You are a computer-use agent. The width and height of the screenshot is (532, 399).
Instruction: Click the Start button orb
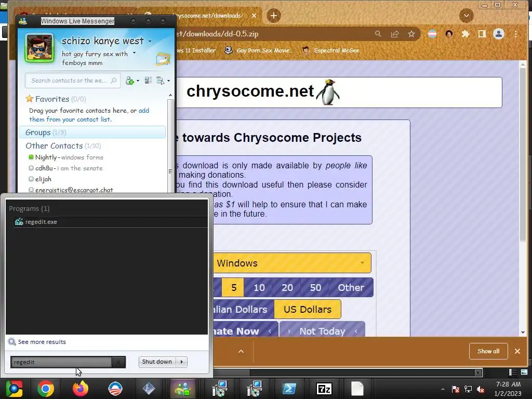[x=14, y=389]
